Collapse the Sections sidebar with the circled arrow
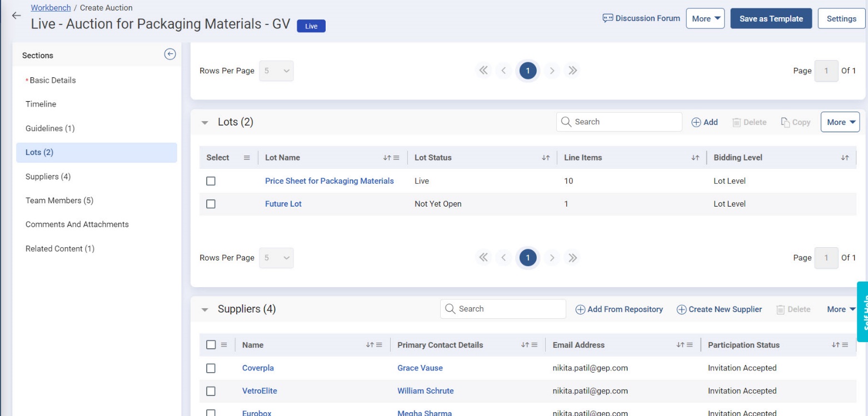This screenshot has height=416, width=868. point(170,54)
